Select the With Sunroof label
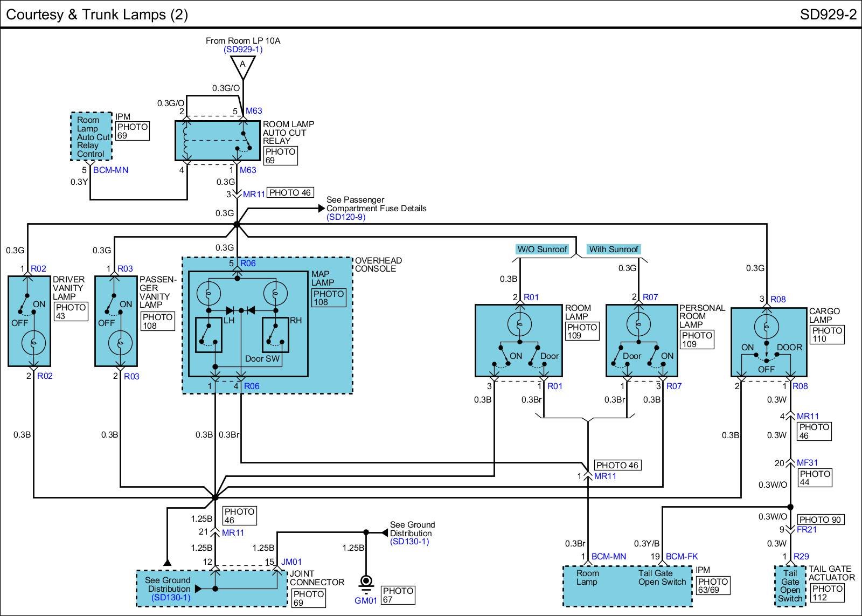 (x=614, y=250)
